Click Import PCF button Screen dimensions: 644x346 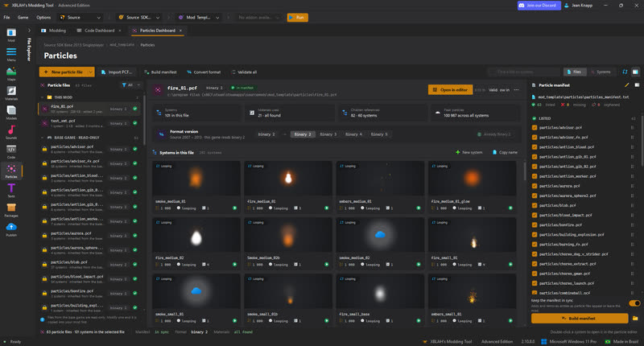coord(117,72)
